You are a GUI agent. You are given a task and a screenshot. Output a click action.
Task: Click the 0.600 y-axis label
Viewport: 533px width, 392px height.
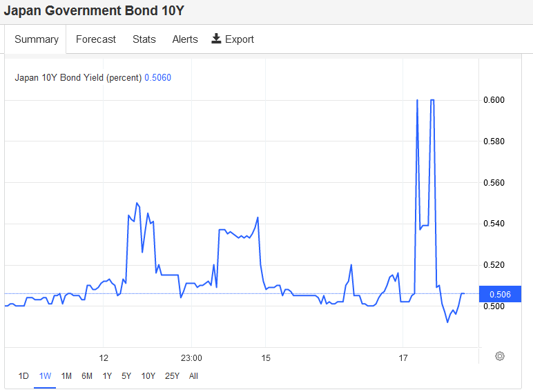494,100
